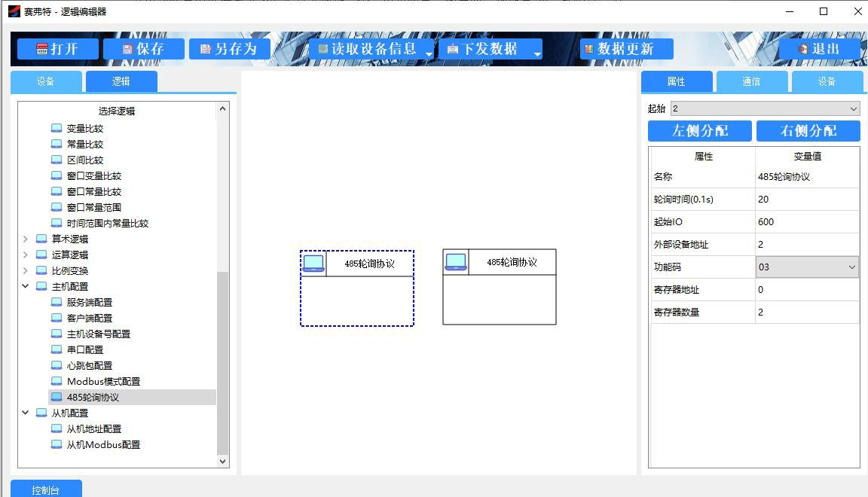Click the computer icon on the right 485轮询协议 block
Viewport: 868px width, 497px height.
(x=456, y=262)
